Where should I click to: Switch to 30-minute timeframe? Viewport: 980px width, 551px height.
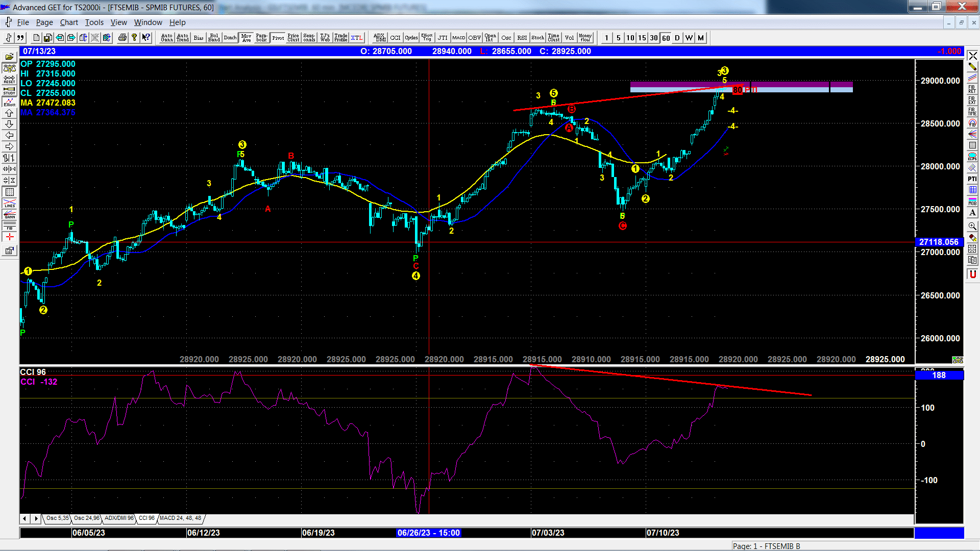[x=654, y=38]
